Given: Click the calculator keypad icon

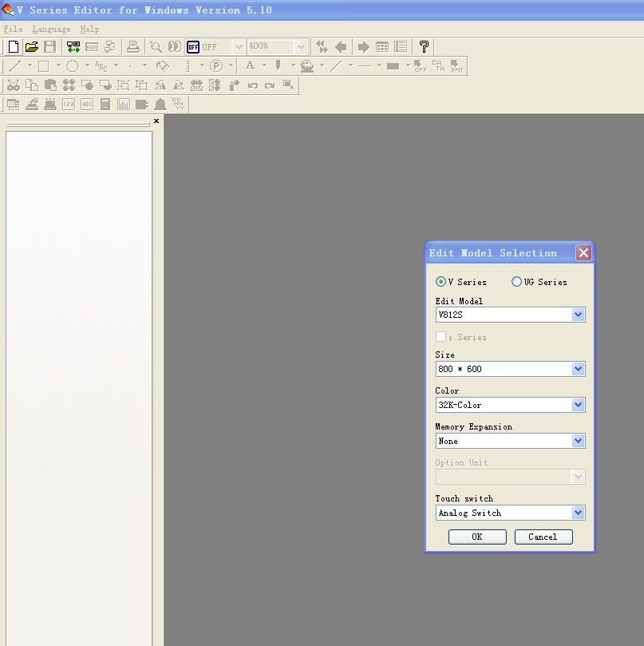Looking at the screenshot, I should (105, 105).
